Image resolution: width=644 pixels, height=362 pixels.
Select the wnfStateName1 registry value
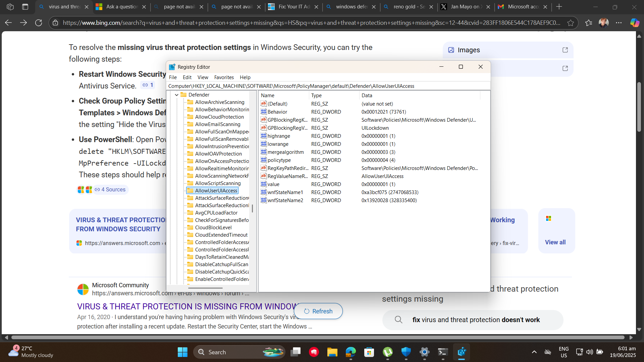tap(285, 192)
